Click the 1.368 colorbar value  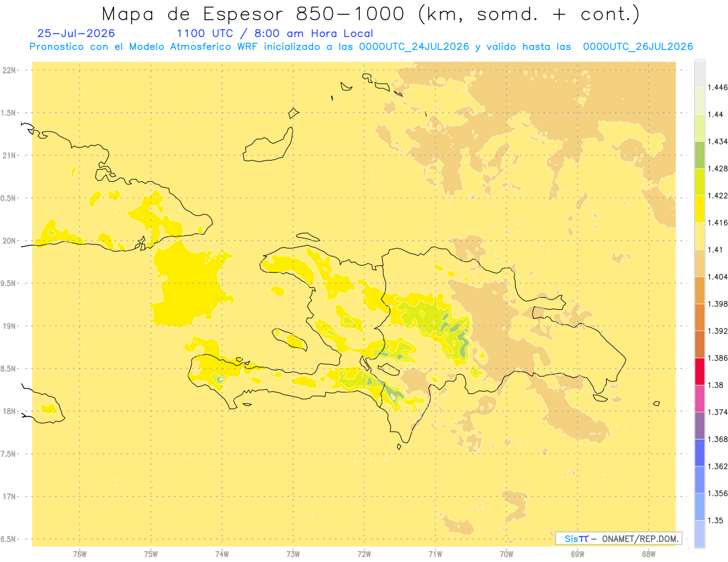click(x=719, y=439)
